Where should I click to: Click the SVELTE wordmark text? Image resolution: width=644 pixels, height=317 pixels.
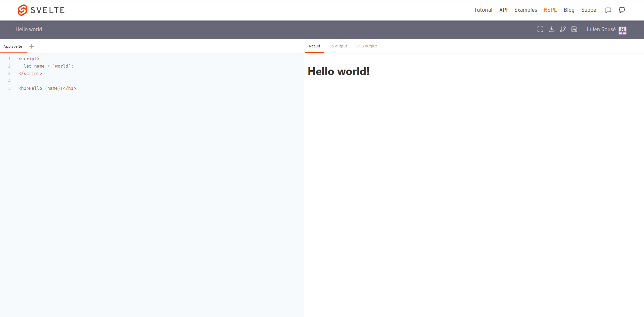(47, 10)
